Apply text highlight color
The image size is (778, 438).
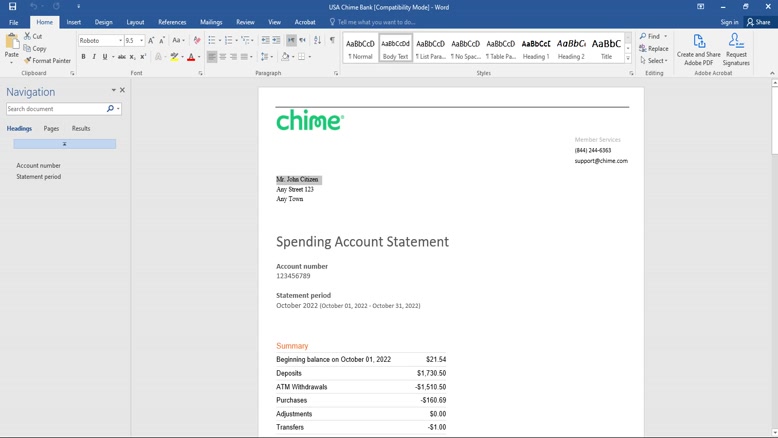point(174,57)
